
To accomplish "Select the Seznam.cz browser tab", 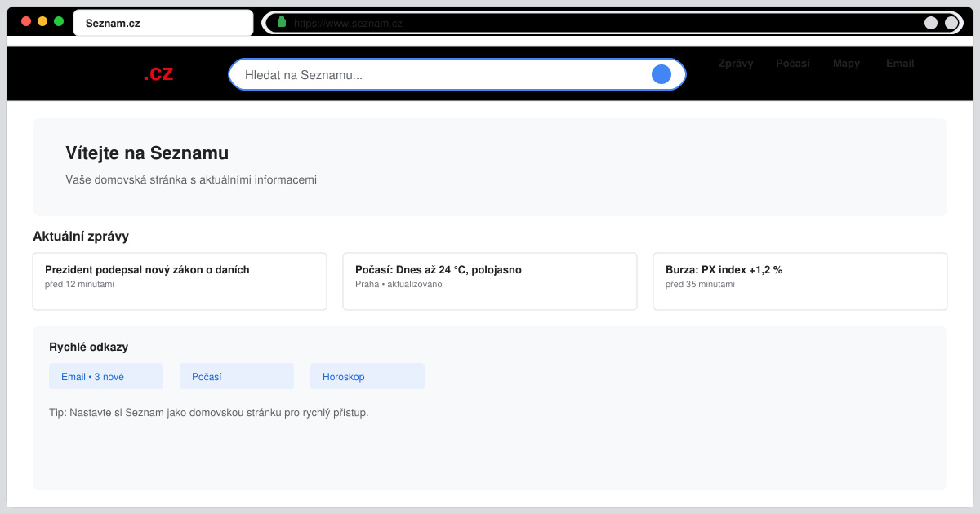I will click(163, 23).
